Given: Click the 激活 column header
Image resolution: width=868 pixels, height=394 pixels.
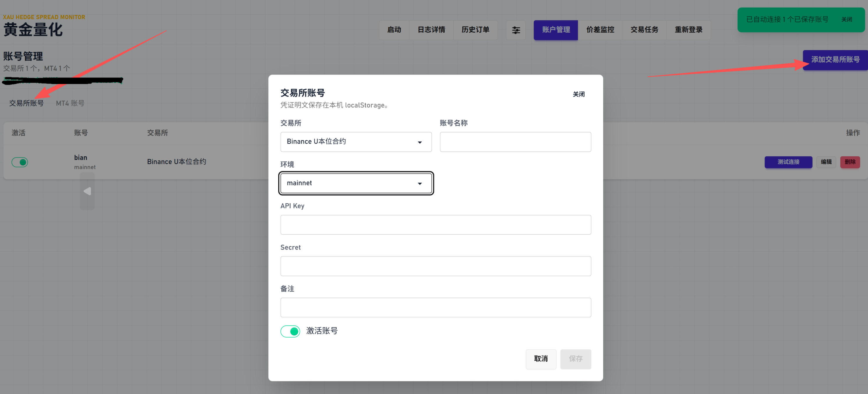Looking at the screenshot, I should (18, 133).
